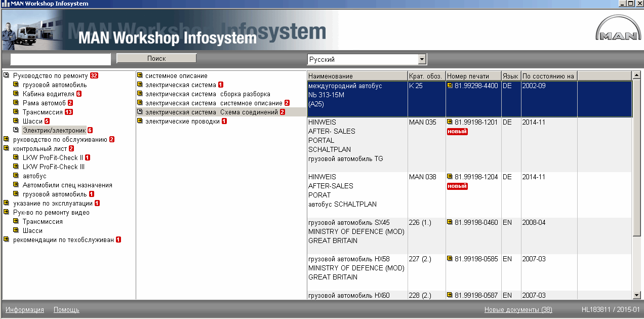Select Трансмиссия under repair video guide
The height and width of the screenshot is (319, 644).
[43, 221]
